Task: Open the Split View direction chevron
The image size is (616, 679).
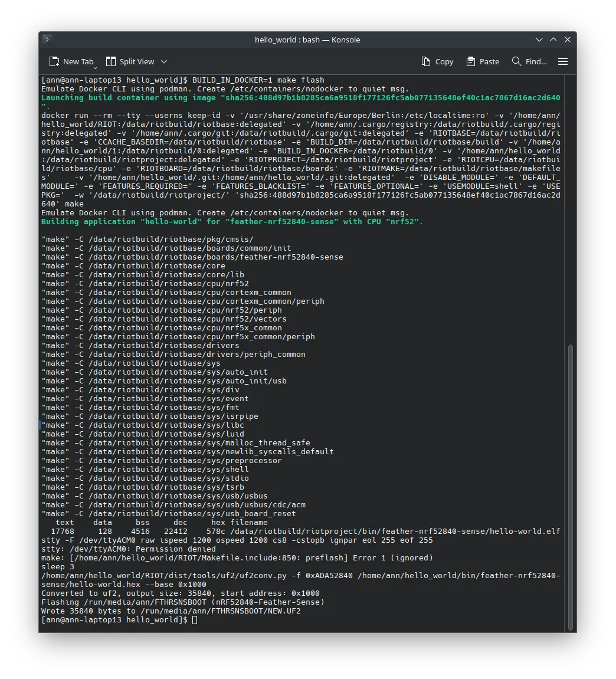Action: coord(163,61)
